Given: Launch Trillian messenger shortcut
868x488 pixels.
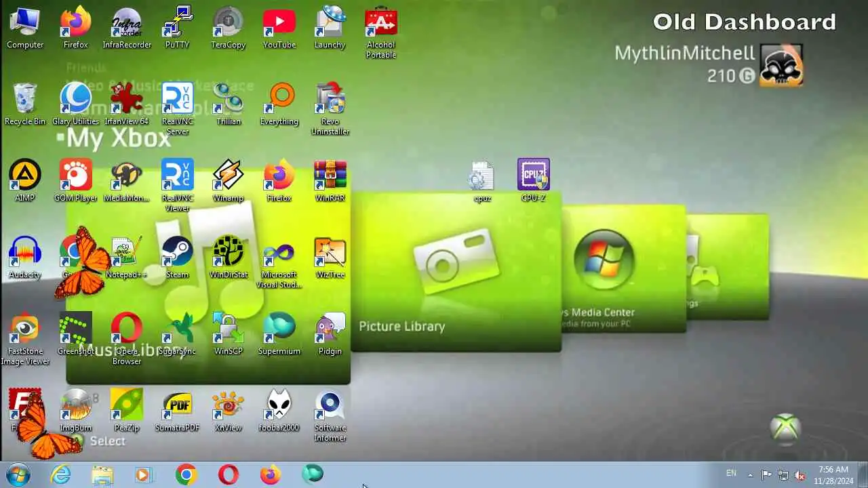Looking at the screenshot, I should [229, 105].
